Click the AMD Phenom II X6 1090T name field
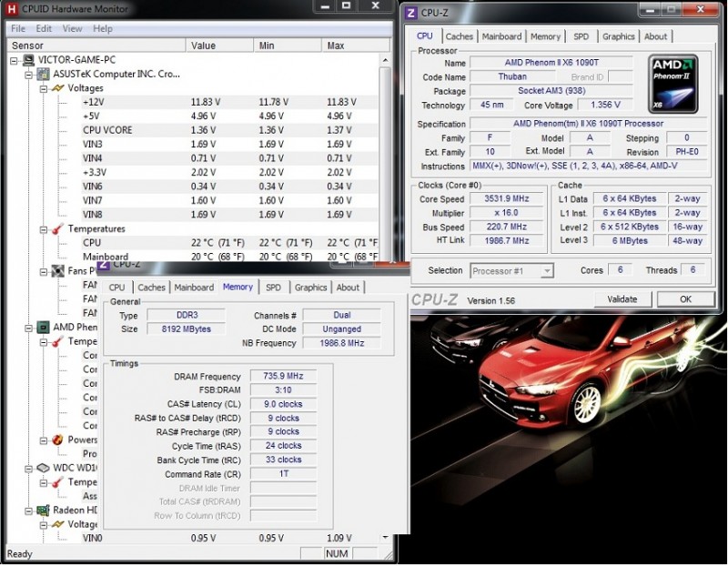Image resolution: width=728 pixels, height=566 pixels. point(551,62)
